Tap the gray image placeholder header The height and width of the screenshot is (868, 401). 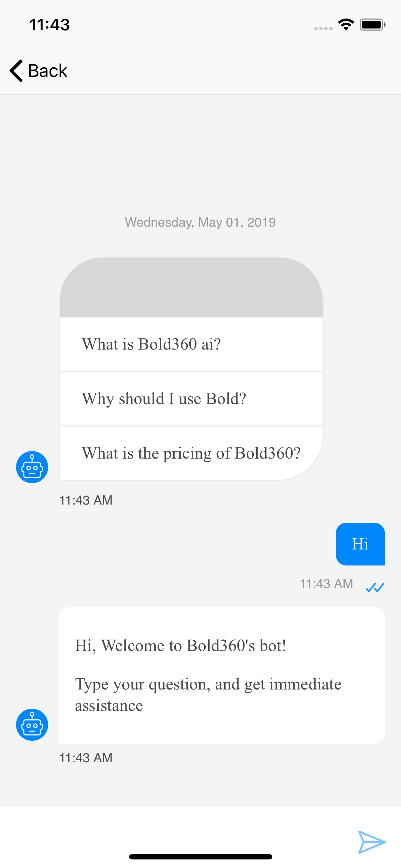tap(191, 288)
